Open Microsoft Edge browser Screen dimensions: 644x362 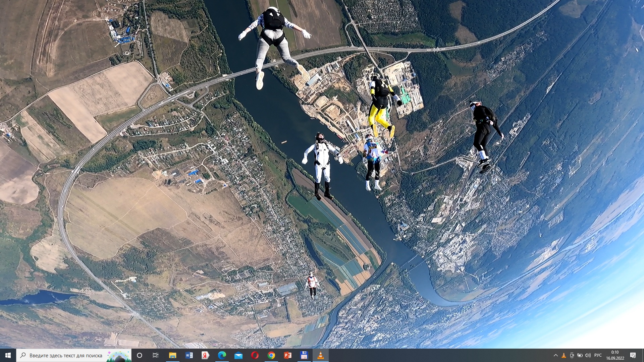[222, 355]
